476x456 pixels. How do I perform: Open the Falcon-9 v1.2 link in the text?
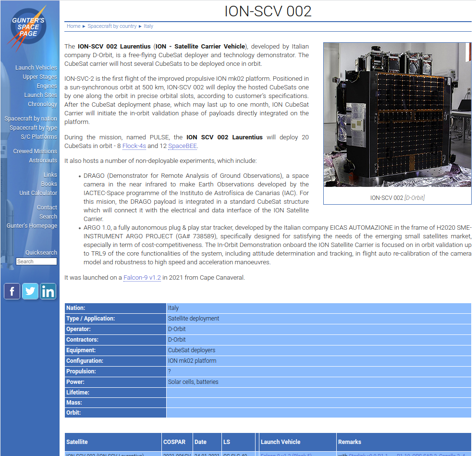coord(142,277)
